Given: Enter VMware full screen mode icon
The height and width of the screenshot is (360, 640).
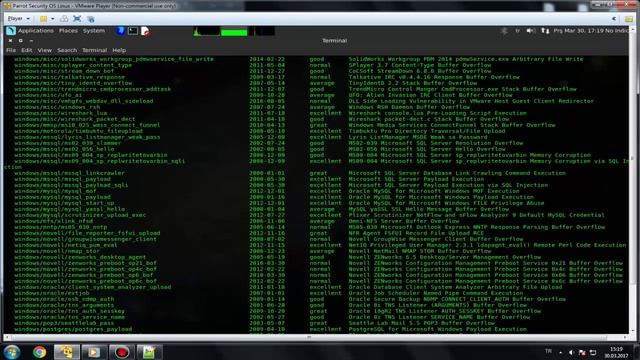Looking at the screenshot, I should coord(77,19).
